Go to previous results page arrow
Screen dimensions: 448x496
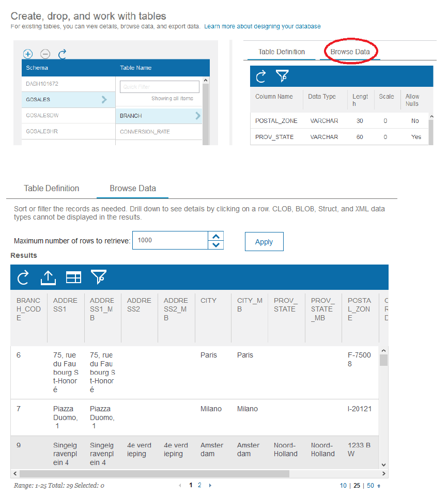click(180, 485)
